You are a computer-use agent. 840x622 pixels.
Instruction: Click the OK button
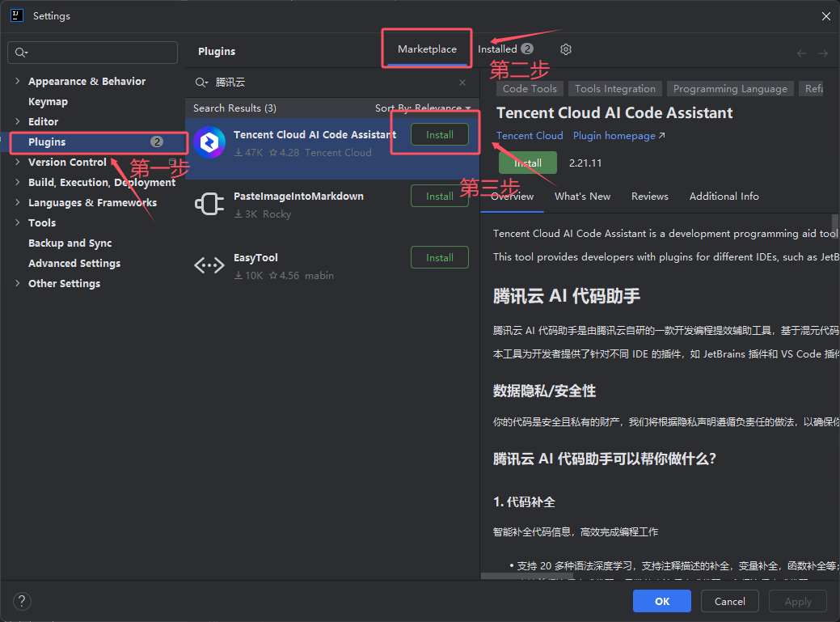(661, 601)
